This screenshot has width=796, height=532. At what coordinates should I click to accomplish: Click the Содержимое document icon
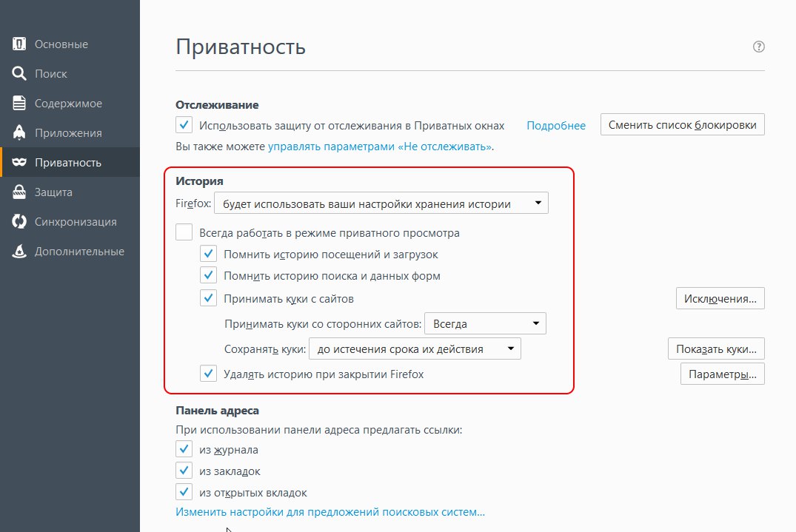click(19, 103)
